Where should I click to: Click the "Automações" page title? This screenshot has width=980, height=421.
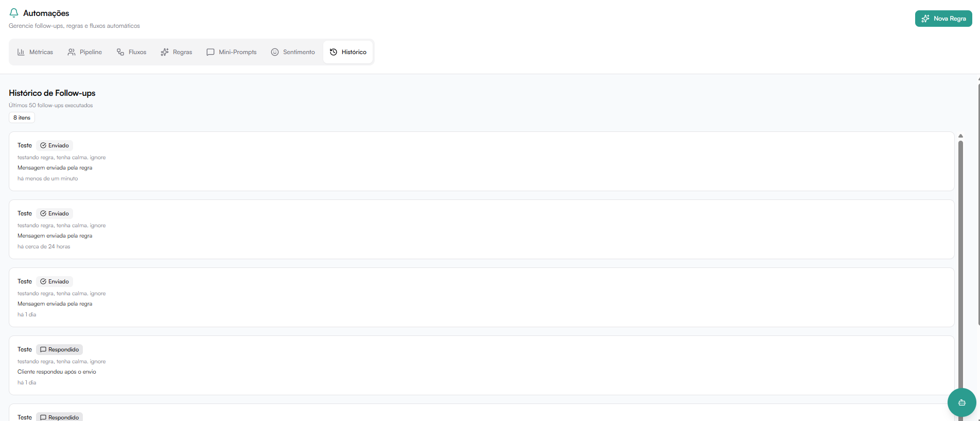pyautogui.click(x=46, y=13)
